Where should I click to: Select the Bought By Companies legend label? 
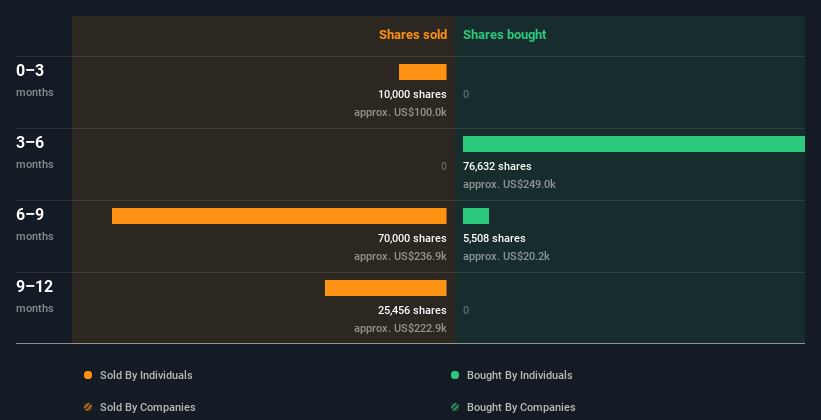coord(521,407)
